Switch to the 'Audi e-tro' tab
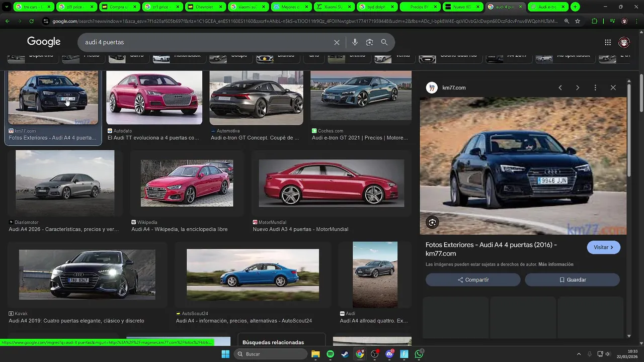The height and width of the screenshot is (362, 644). click(x=547, y=7)
